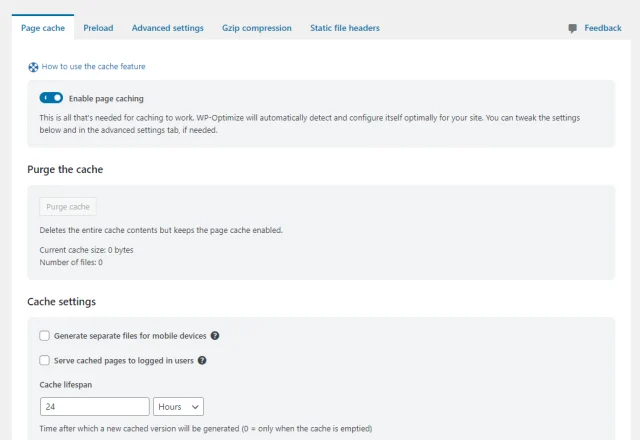Click into the Cache lifespan number field
The width and height of the screenshot is (640, 440).
coord(94,406)
